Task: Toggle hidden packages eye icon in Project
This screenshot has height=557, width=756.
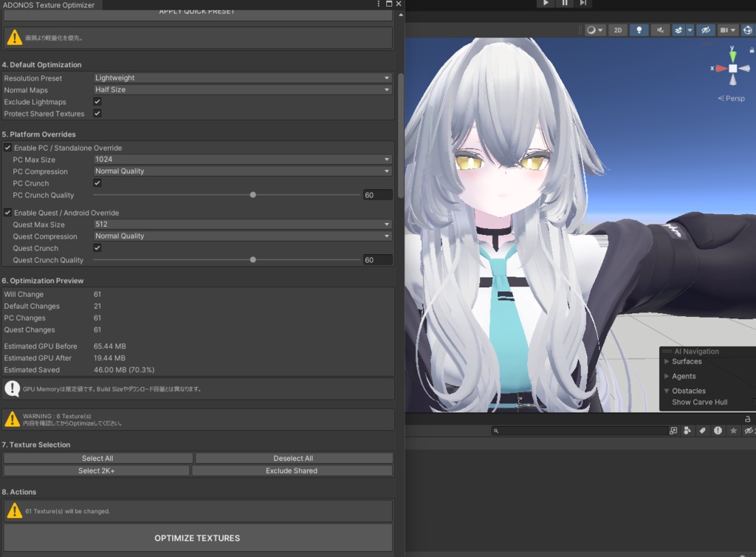Action: 749,431
